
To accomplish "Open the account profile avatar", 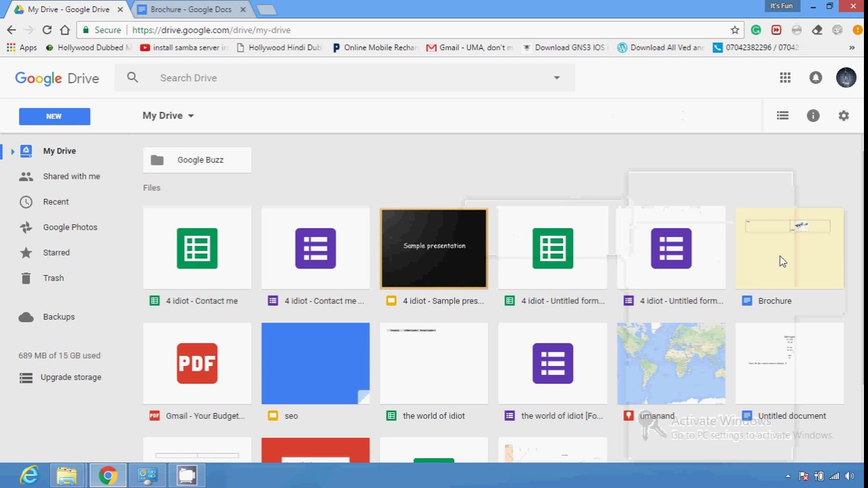I will tap(846, 78).
